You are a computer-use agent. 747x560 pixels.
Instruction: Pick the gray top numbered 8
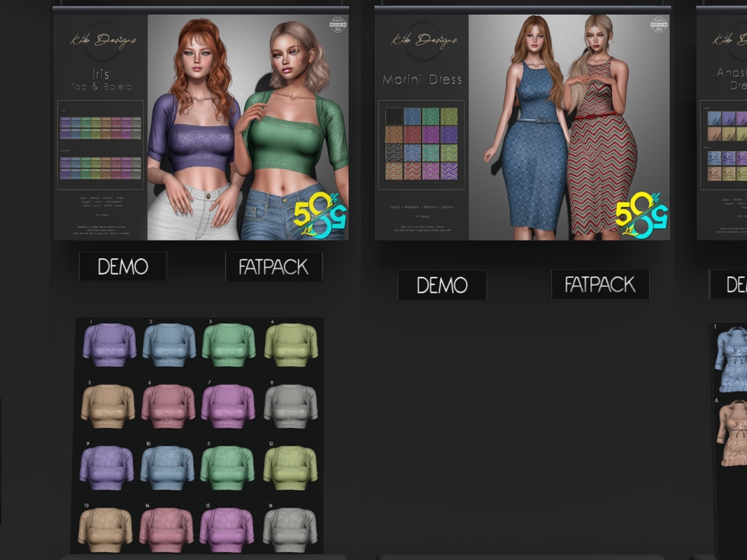click(290, 405)
